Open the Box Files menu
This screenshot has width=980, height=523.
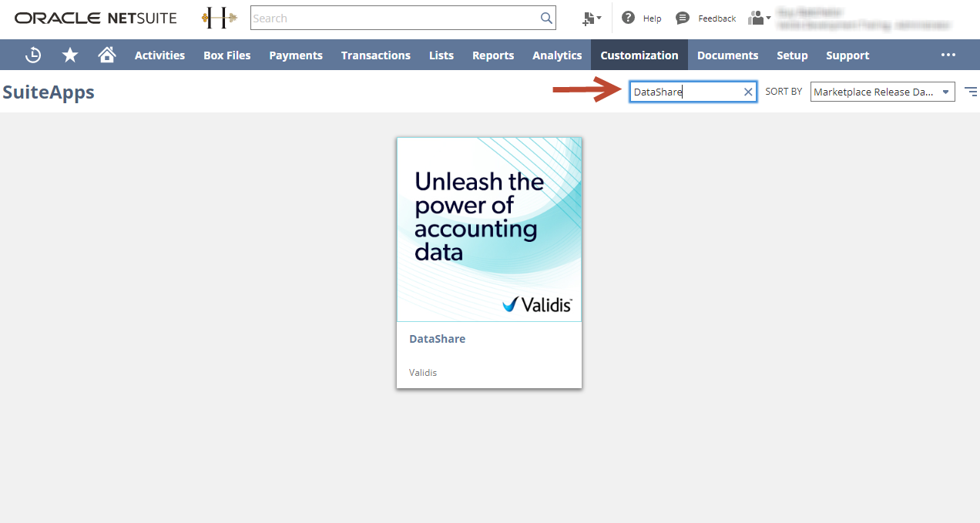227,55
